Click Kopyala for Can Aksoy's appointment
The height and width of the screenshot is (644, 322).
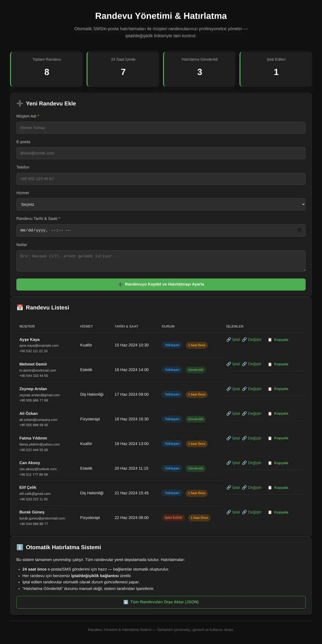pos(278,463)
